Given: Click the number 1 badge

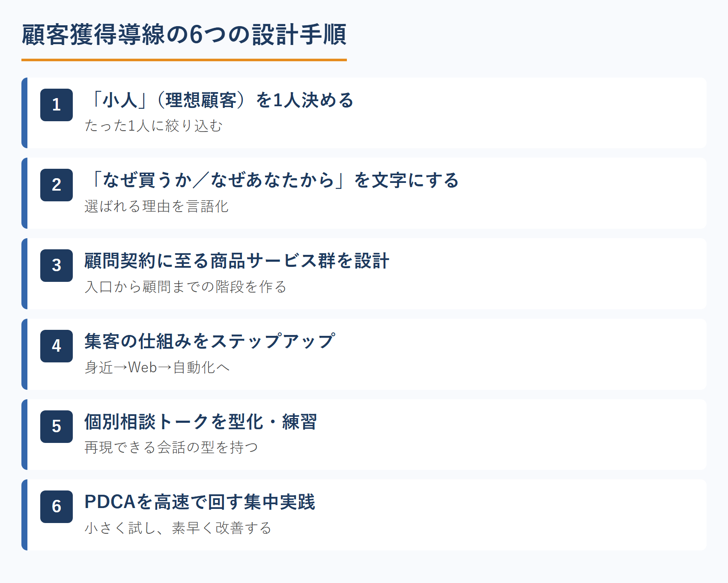Looking at the screenshot, I should [57, 105].
